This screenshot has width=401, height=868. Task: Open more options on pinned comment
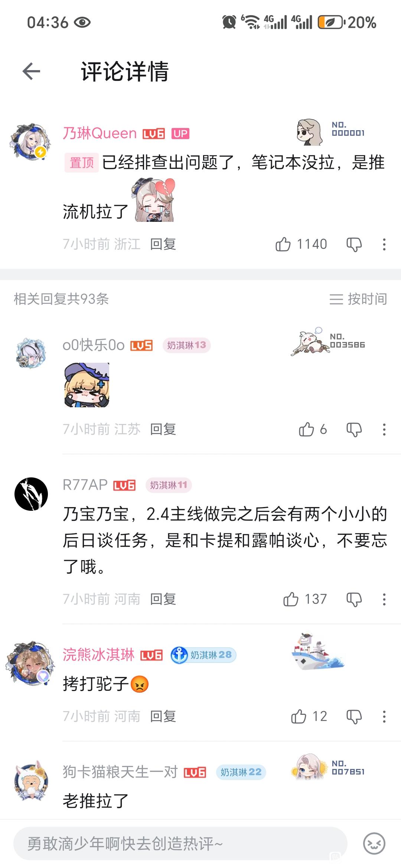tap(384, 244)
